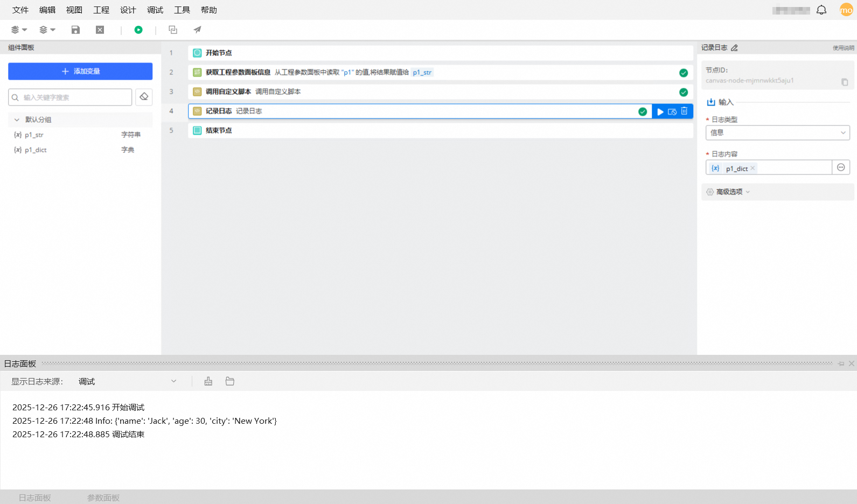Image resolution: width=857 pixels, height=504 pixels.
Task: Click the 高级选项 gear icon
Action: [x=710, y=192]
